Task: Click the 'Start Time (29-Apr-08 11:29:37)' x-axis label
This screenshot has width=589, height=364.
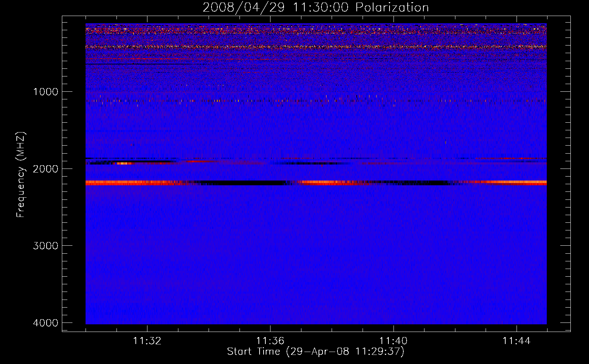Action: pos(316,352)
